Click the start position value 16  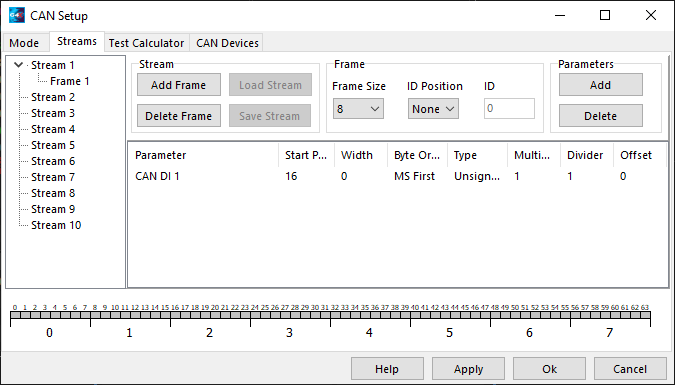(x=291, y=176)
